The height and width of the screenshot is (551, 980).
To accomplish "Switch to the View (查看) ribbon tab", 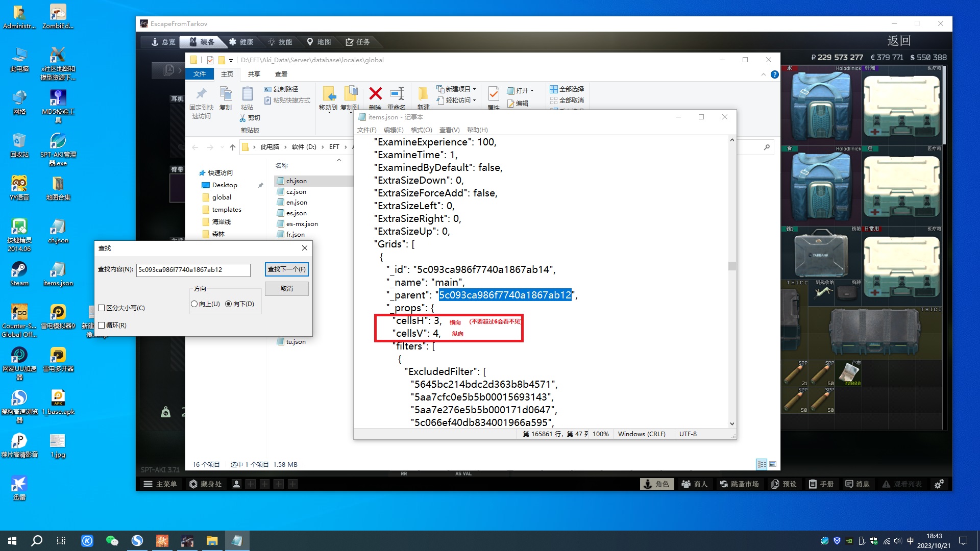I will tap(281, 74).
